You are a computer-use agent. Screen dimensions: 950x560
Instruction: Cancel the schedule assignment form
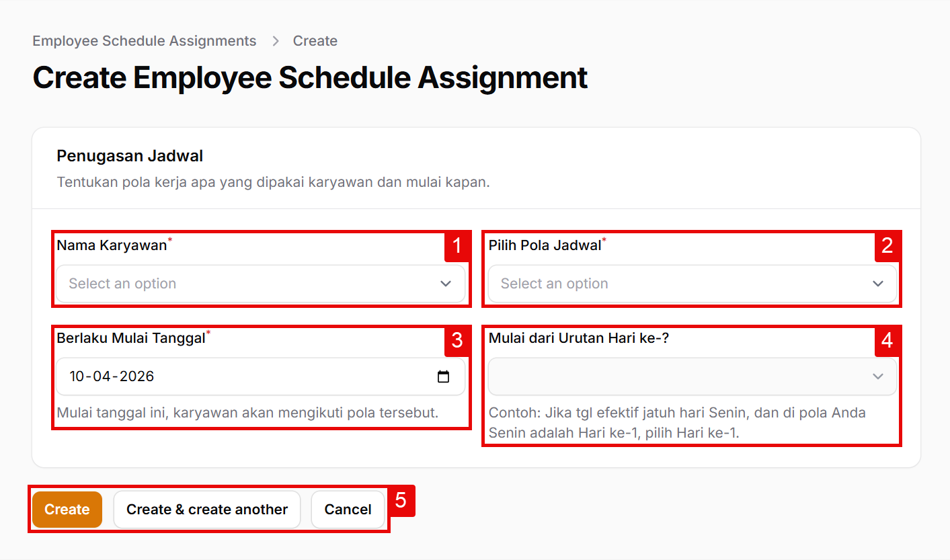348,510
